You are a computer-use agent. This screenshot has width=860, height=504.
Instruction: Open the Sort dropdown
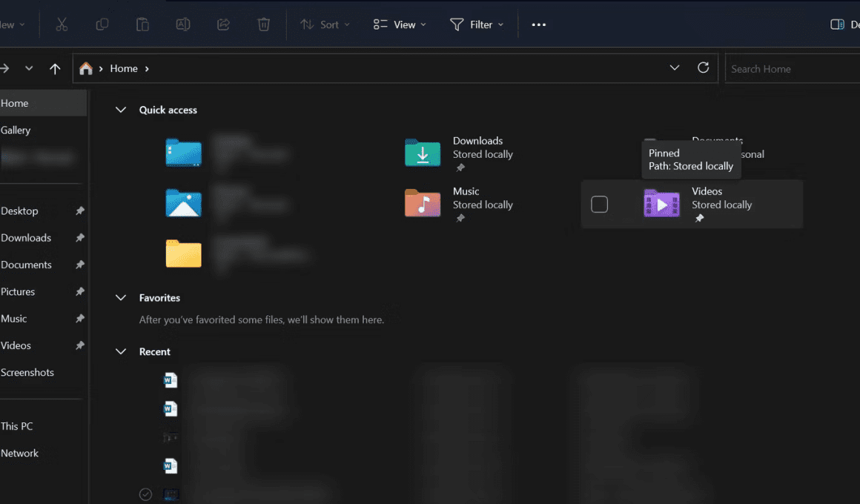pyautogui.click(x=325, y=24)
